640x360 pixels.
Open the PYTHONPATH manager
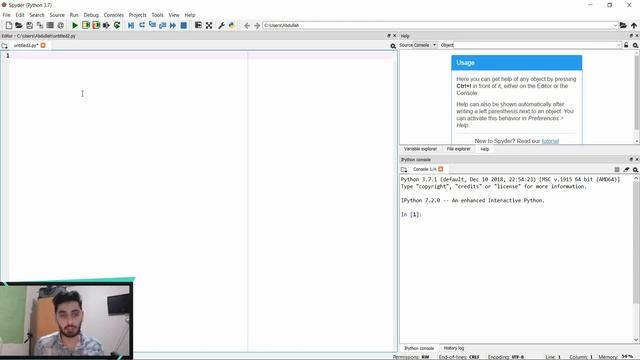tap(232, 25)
